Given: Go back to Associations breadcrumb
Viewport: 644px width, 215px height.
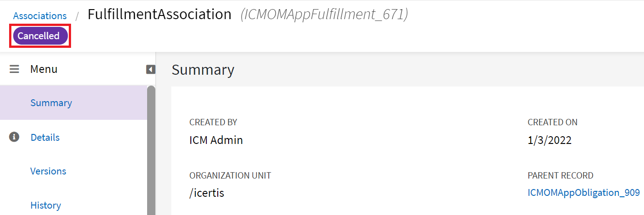Looking at the screenshot, I should 40,16.
